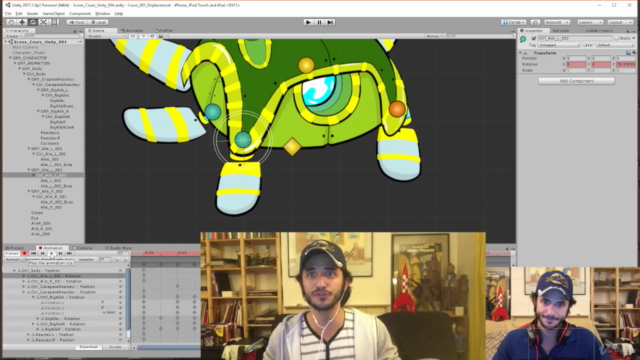Click the main Pause button

click(x=320, y=22)
